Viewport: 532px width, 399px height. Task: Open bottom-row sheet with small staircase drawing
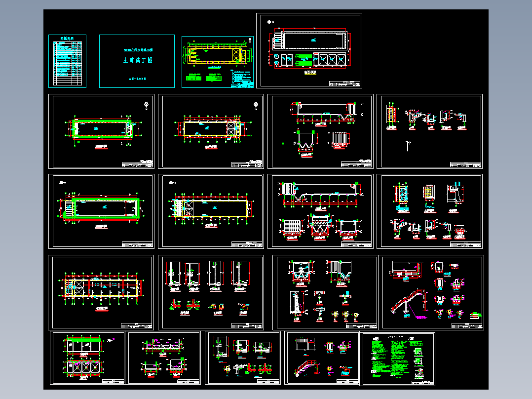click(322, 358)
